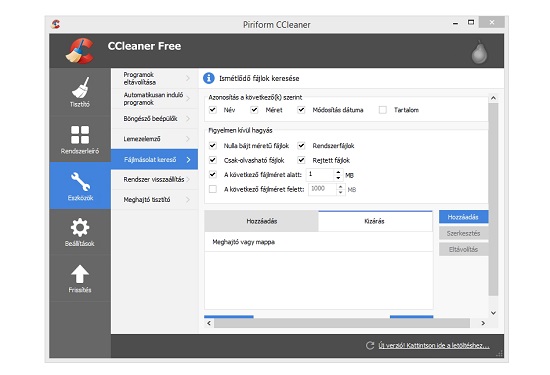Switch to the Hozzáadás tab
Viewport: 550px width, 375px height.
click(x=261, y=221)
